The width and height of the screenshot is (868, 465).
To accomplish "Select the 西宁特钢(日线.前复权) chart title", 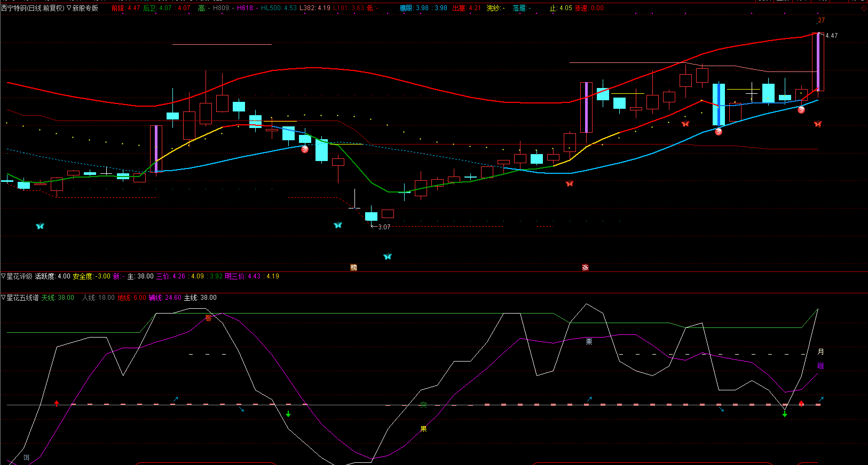I will pos(33,8).
